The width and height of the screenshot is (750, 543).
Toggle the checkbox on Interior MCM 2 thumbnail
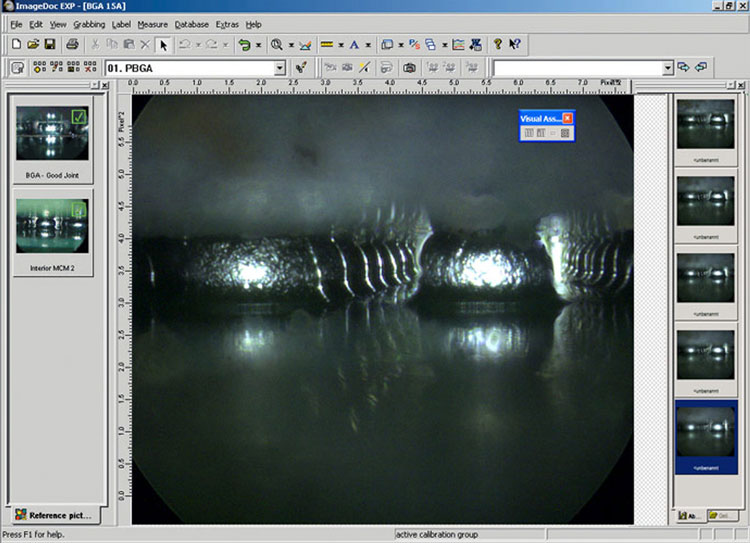pos(79,209)
